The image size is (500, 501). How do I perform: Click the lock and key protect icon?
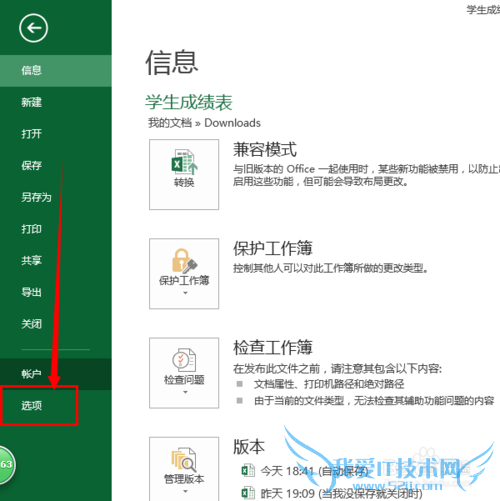[184, 261]
